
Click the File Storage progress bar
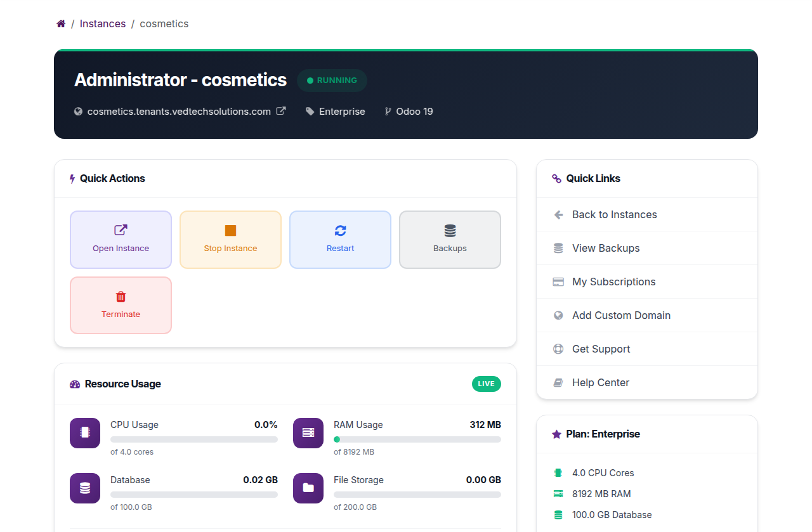417,495
